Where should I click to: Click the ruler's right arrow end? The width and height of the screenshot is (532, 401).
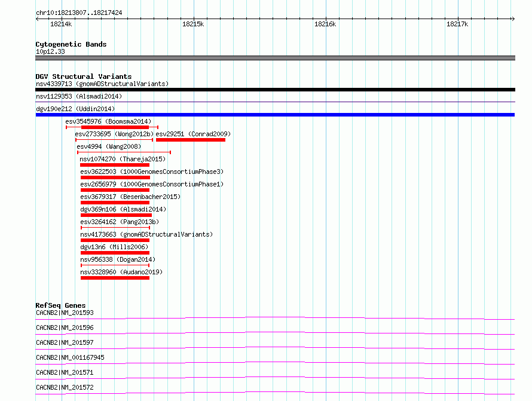[513, 19]
